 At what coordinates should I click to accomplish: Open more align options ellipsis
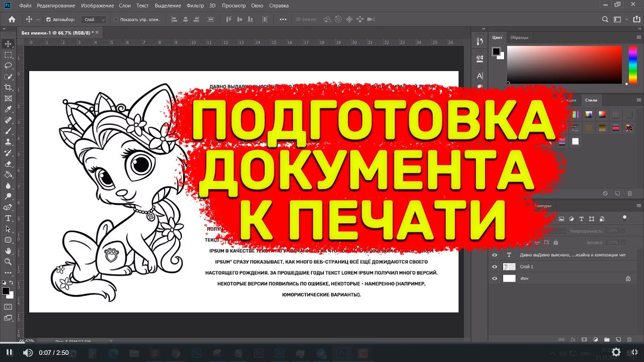point(283,20)
